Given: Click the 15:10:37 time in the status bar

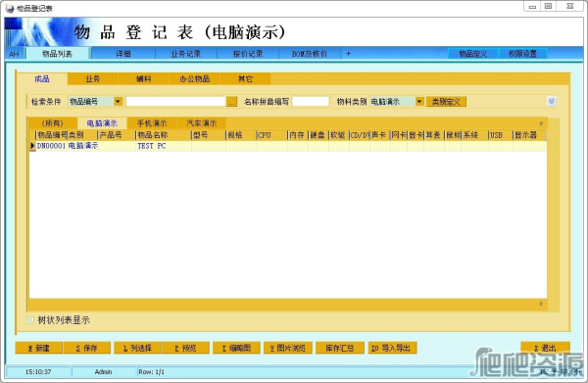Looking at the screenshot, I should click(x=38, y=372).
